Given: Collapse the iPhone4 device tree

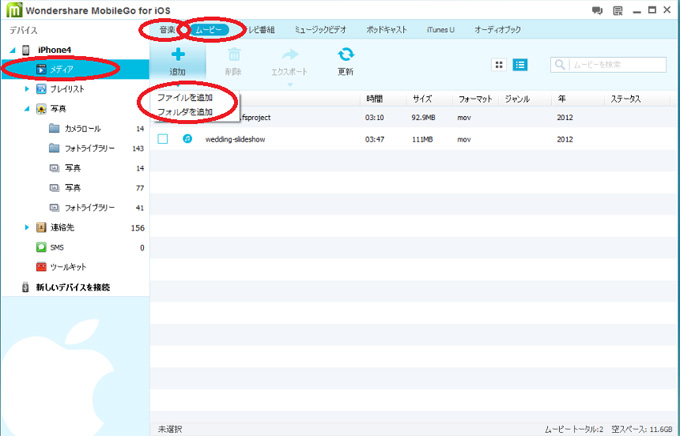Looking at the screenshot, I should click(x=13, y=50).
